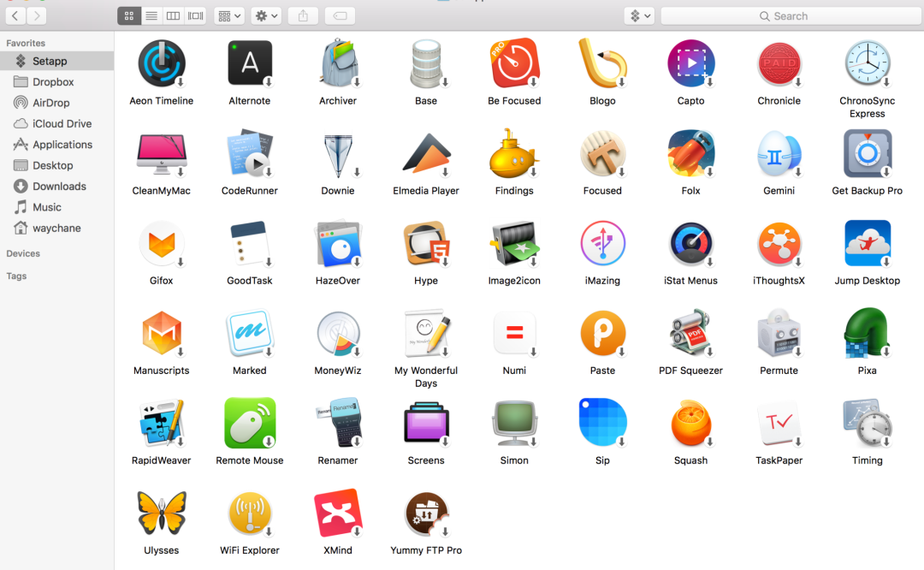
Task: Open the RapidWeaver app icon
Action: click(x=162, y=423)
